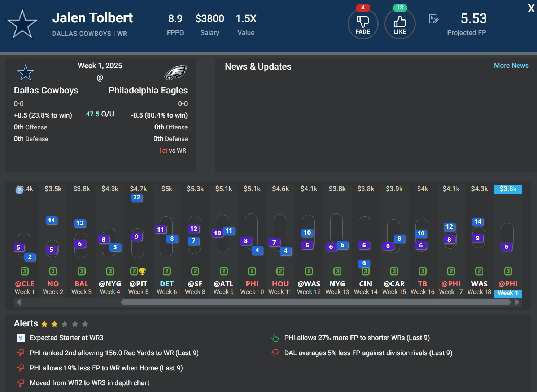The image size is (537, 392).
Task: Click 'Moved from WR2 to WR3' alert text
Action: (89, 383)
